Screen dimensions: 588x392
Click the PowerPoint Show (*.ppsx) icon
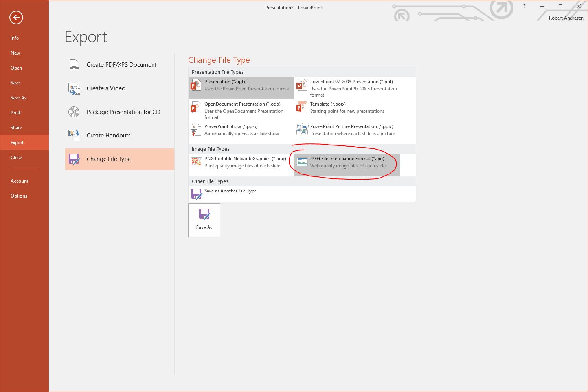click(x=196, y=130)
